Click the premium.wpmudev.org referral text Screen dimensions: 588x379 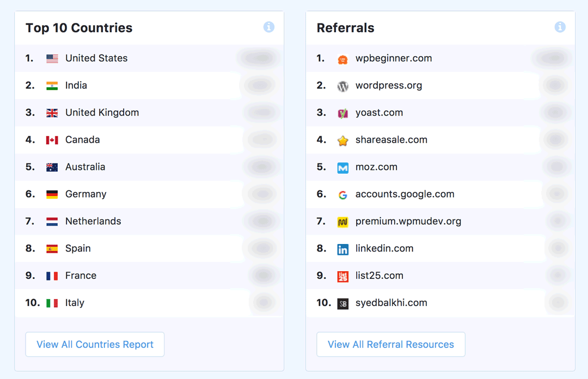pyautogui.click(x=408, y=221)
